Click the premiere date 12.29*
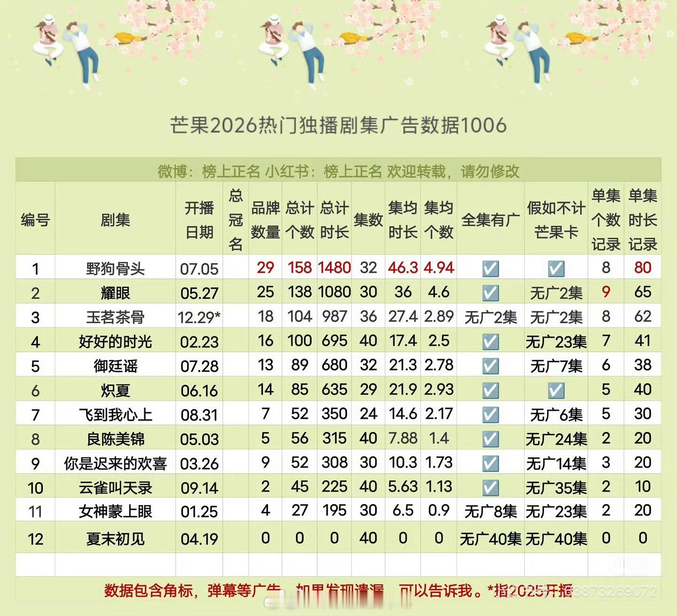The width and height of the screenshot is (677, 616). click(199, 317)
